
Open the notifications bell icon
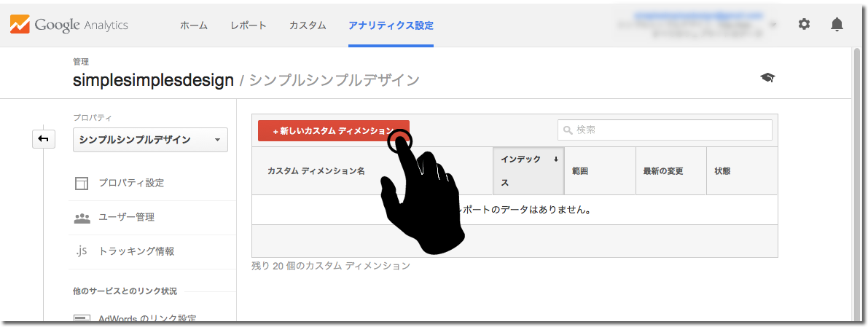[837, 24]
